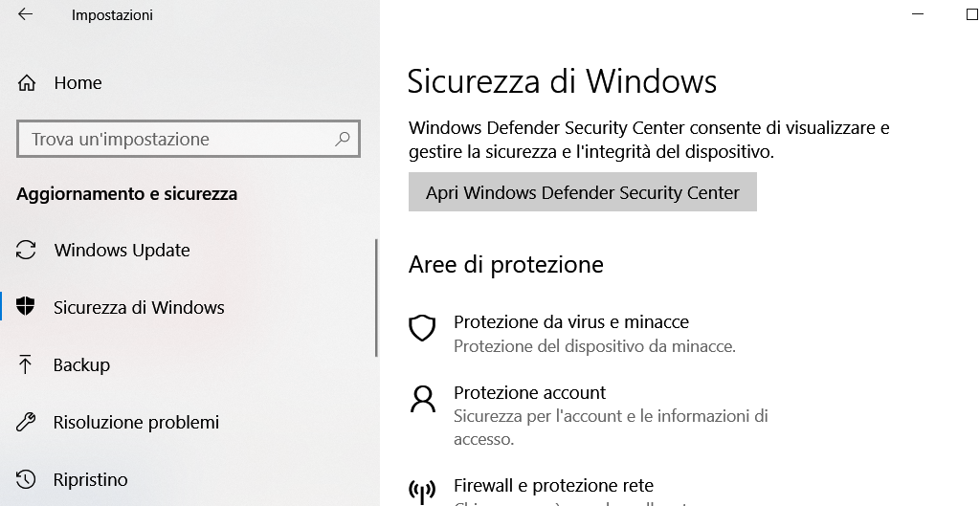Screen dimensions: 980x506
Task: Open the Ripristino settings page
Action: pyautogui.click(x=91, y=480)
